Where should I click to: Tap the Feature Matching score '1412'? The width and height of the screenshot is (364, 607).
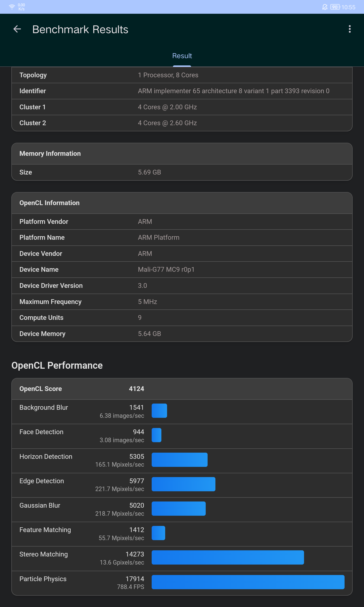pyautogui.click(x=137, y=530)
